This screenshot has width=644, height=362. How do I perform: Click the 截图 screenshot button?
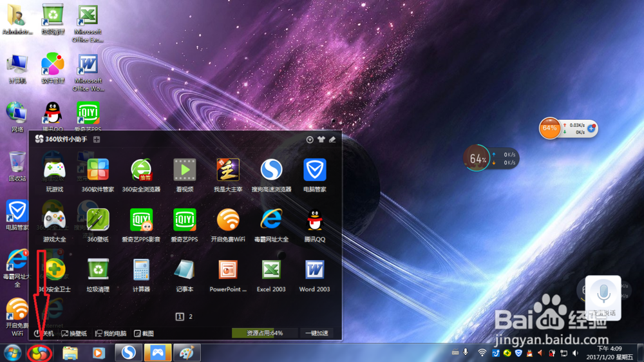[x=144, y=333]
